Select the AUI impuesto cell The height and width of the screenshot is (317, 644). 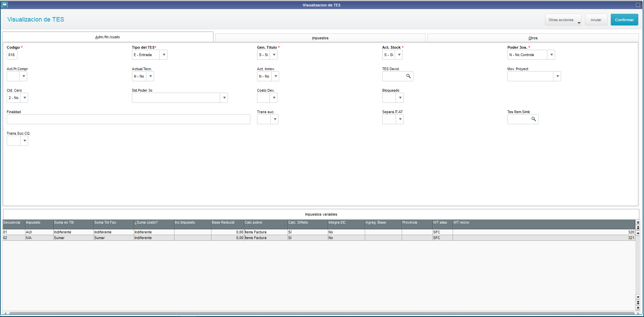[x=39, y=232]
